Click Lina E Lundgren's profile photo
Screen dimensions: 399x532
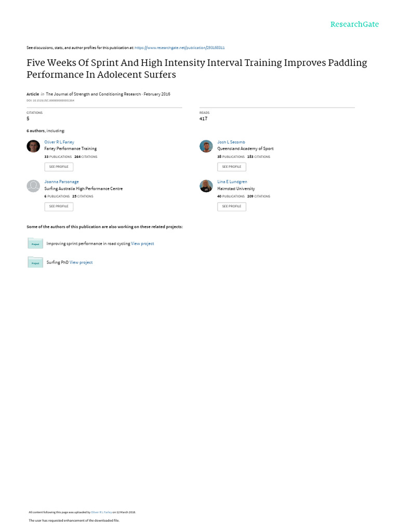(206, 186)
